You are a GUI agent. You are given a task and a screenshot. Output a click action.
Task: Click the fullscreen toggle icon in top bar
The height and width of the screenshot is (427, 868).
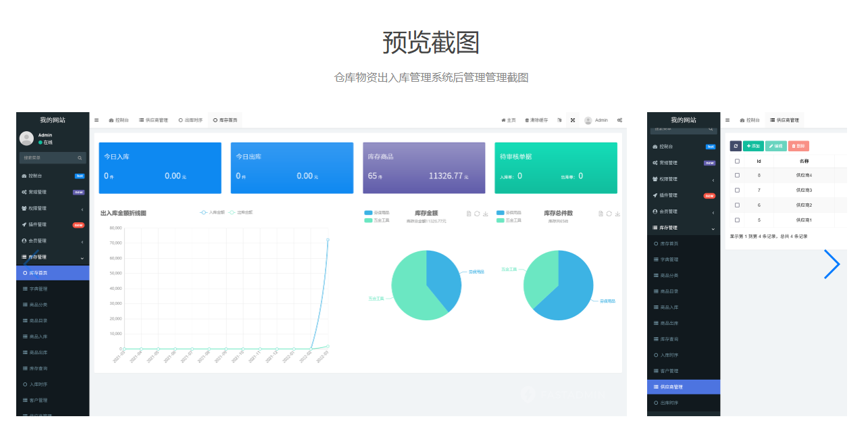coord(573,120)
